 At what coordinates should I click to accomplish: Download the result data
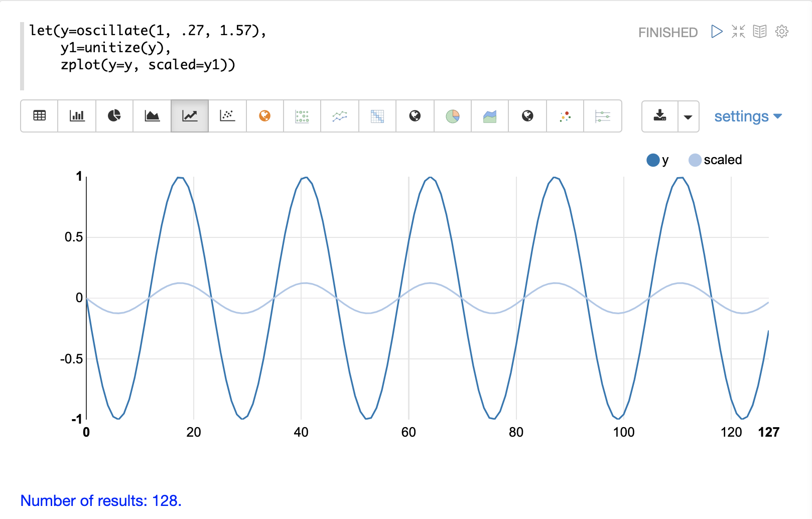pos(660,116)
